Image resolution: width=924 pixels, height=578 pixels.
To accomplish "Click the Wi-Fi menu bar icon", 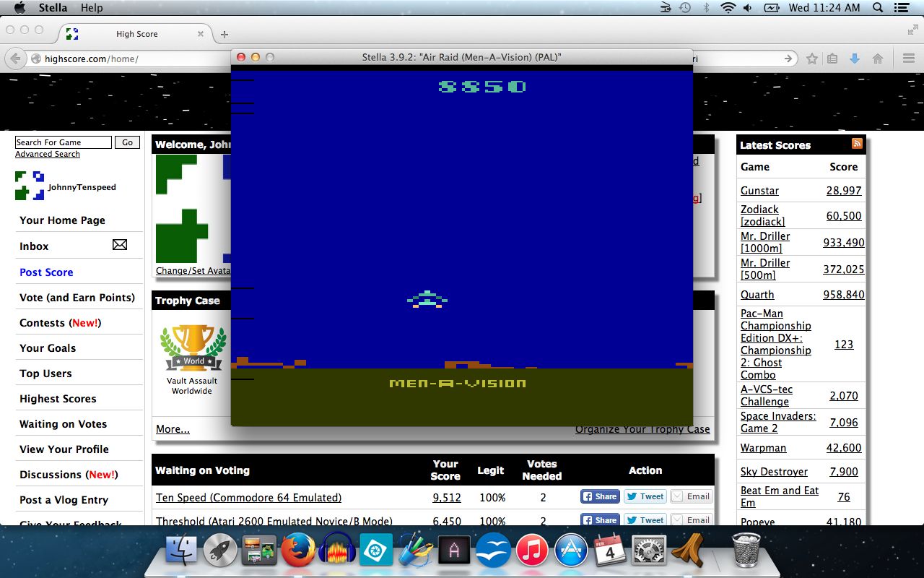I will 728,8.
